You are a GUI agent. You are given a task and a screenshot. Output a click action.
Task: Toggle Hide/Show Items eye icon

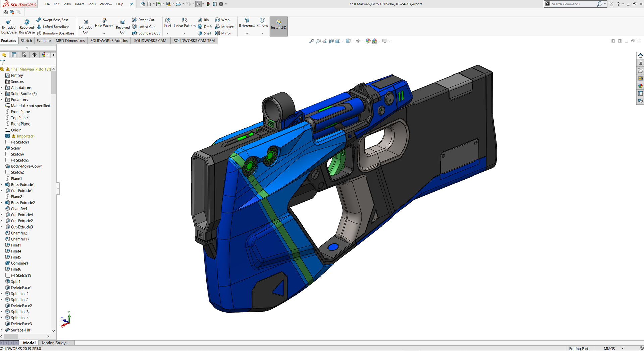(x=358, y=41)
